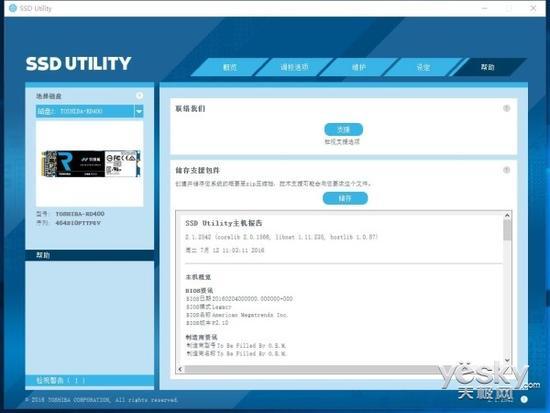Click the report scroll-left arrow
The height and width of the screenshot is (413, 550).
180,369
